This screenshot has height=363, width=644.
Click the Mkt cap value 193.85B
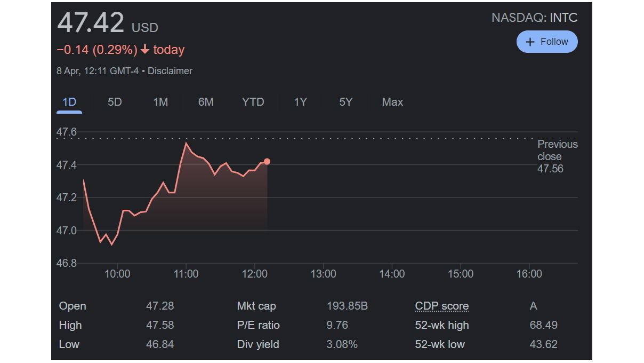[x=347, y=306]
